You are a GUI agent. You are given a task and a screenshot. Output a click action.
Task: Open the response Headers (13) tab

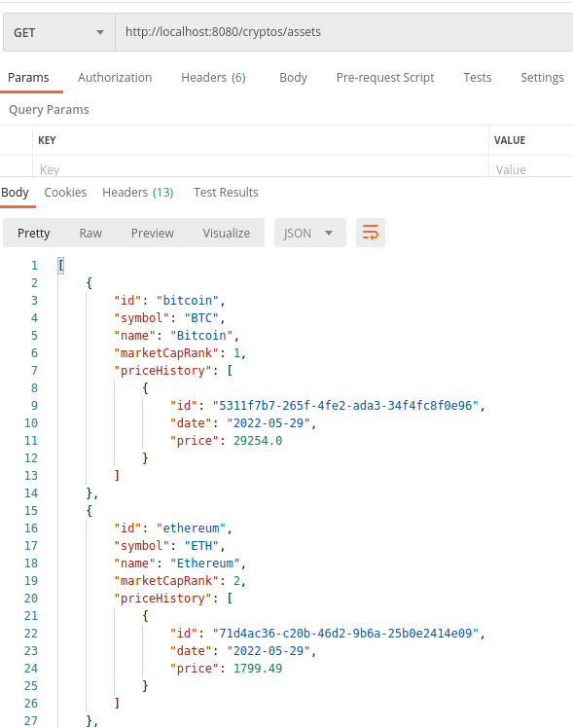(x=138, y=192)
